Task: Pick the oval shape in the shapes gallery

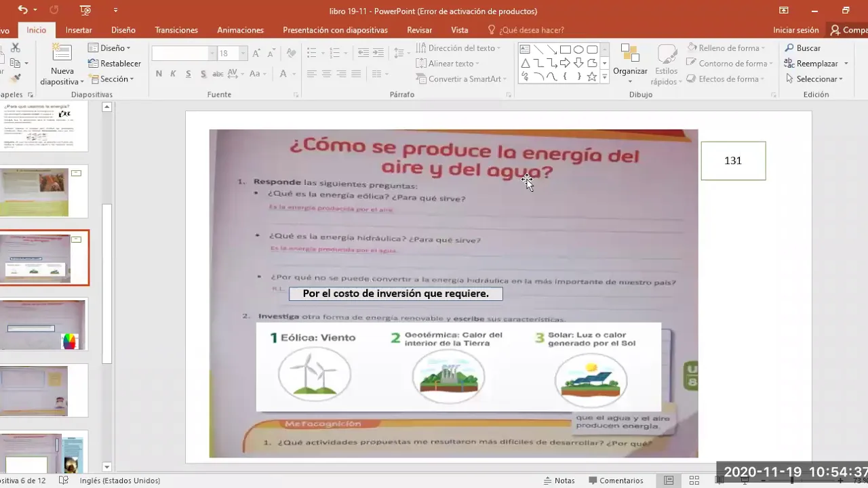Action: point(578,49)
